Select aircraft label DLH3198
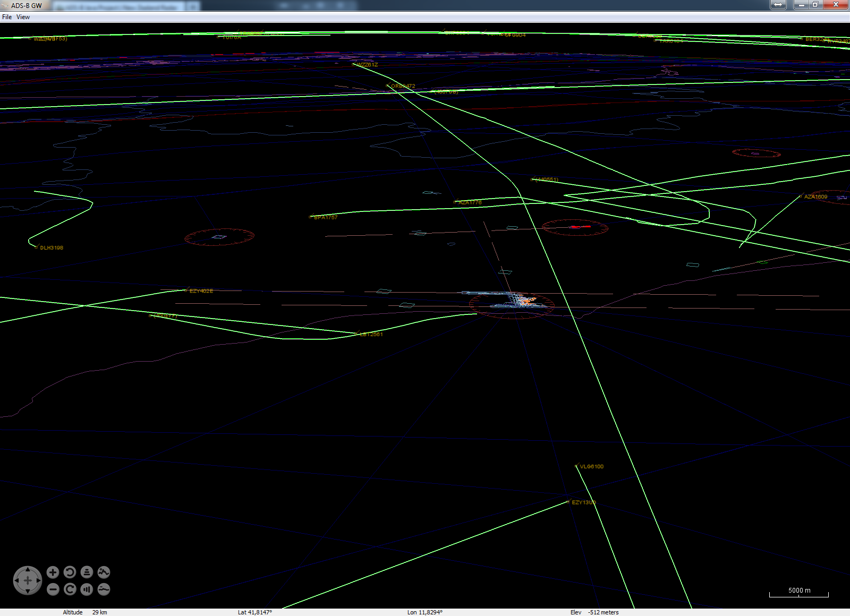 52,247
